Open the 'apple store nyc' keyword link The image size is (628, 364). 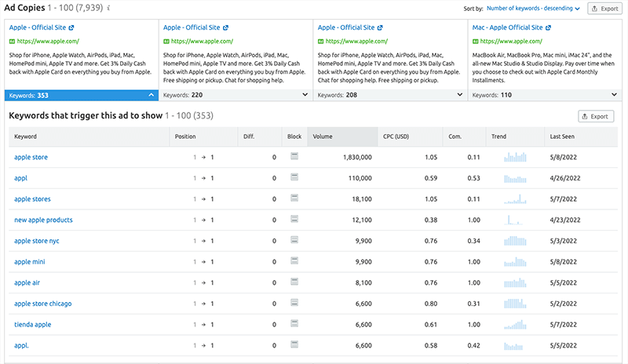(36, 241)
